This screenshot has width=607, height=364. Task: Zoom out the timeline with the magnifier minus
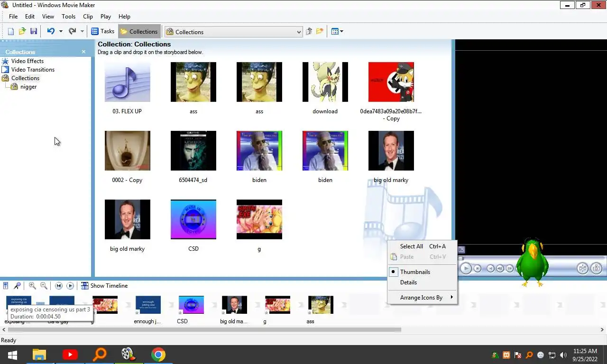(44, 286)
